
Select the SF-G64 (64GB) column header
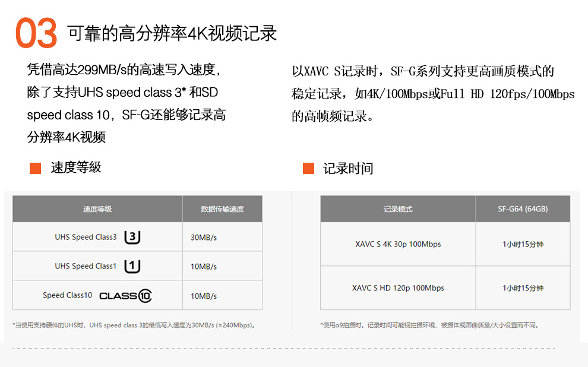[523, 209]
